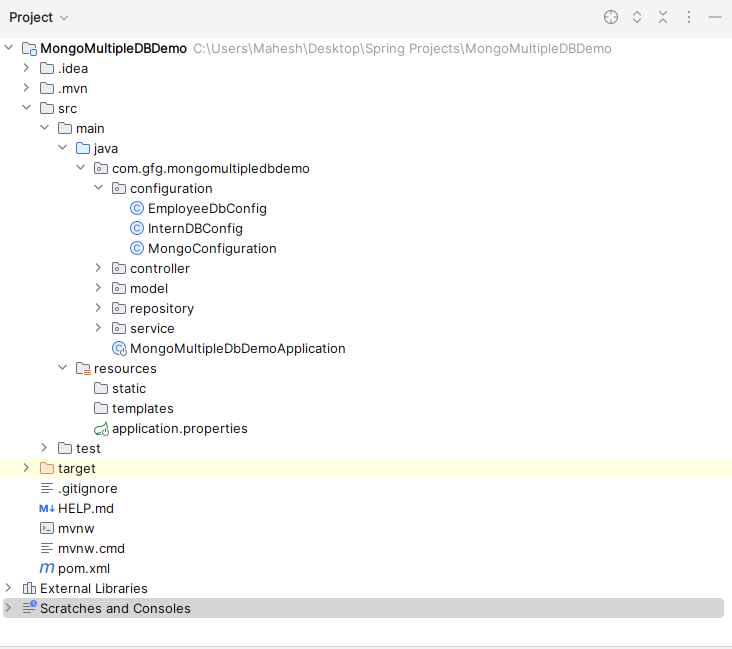Screen dimensions: 732x649
Task: Collapse the src folder
Action: click(x=26, y=108)
